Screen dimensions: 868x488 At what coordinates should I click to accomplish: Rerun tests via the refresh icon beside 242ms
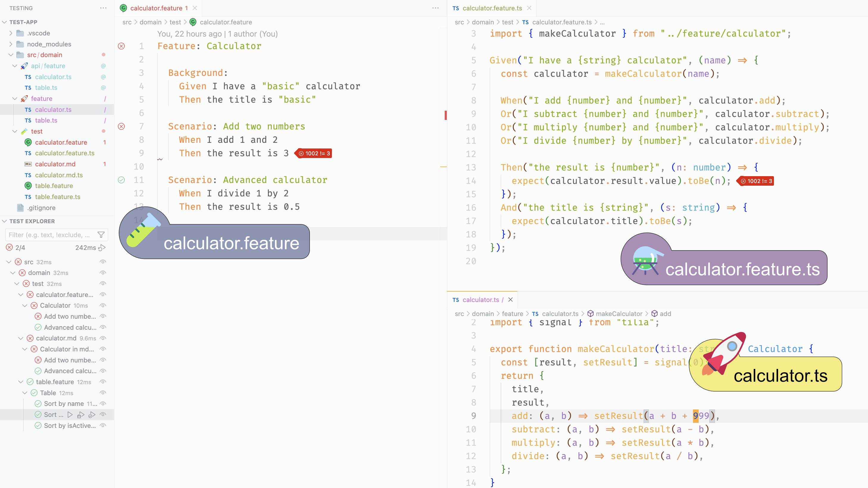pos(102,248)
